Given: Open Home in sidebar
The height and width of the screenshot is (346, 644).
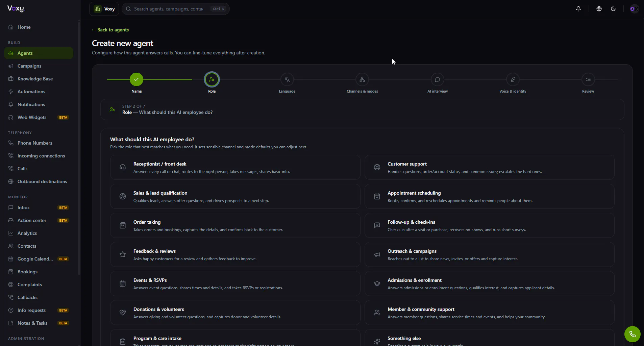Looking at the screenshot, I should tap(39, 27).
